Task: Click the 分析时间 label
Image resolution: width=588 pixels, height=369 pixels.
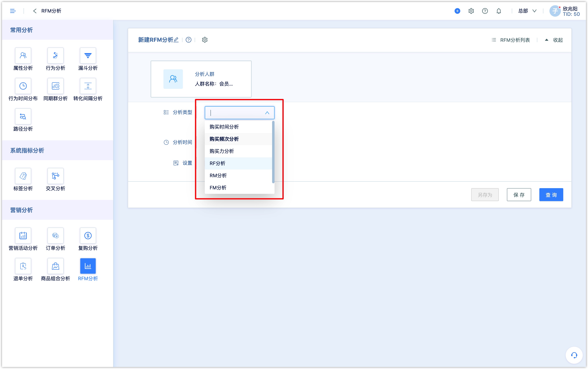Action: pos(182,142)
